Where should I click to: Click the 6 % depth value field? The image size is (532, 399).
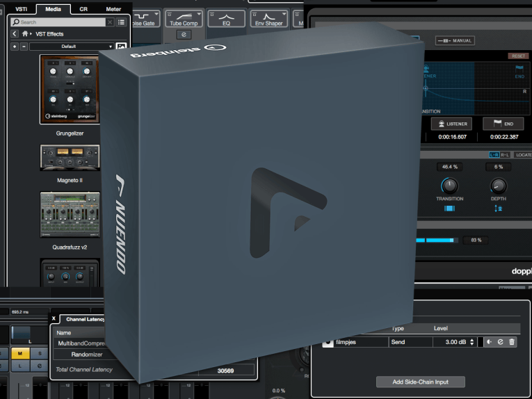coord(499,167)
